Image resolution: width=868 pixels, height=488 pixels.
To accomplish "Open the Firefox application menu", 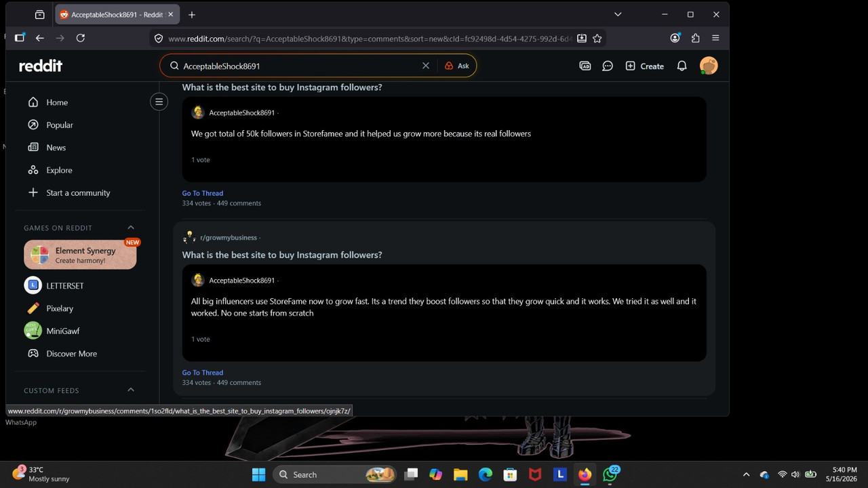I will [x=715, y=38].
